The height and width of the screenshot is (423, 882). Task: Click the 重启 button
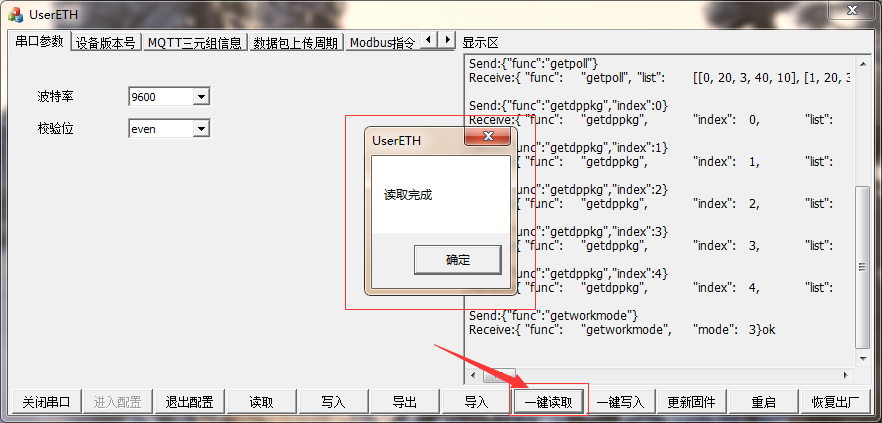(x=763, y=402)
